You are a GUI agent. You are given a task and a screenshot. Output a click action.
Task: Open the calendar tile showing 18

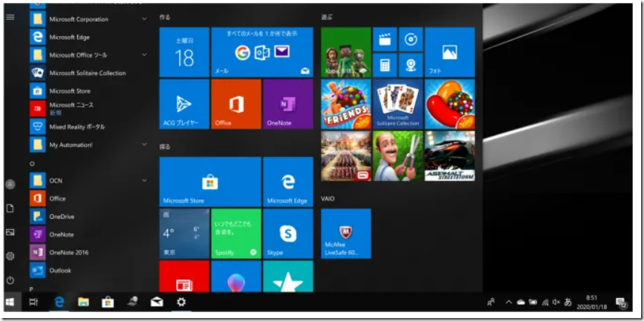[x=184, y=52]
